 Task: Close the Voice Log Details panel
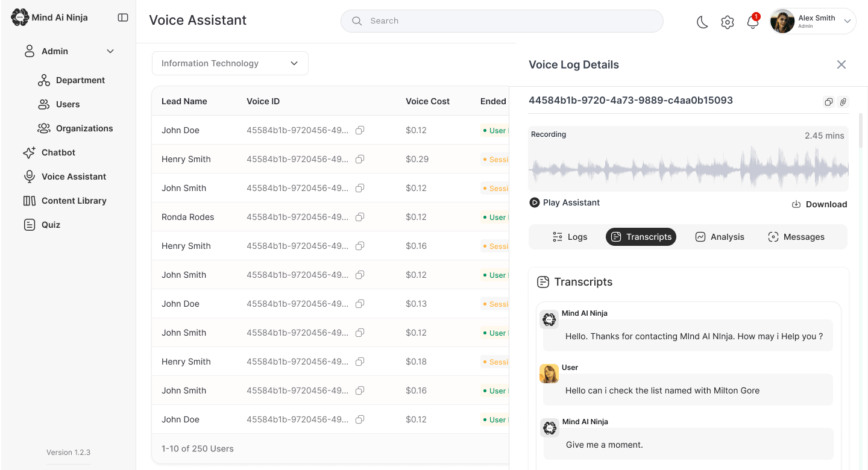pyautogui.click(x=841, y=64)
